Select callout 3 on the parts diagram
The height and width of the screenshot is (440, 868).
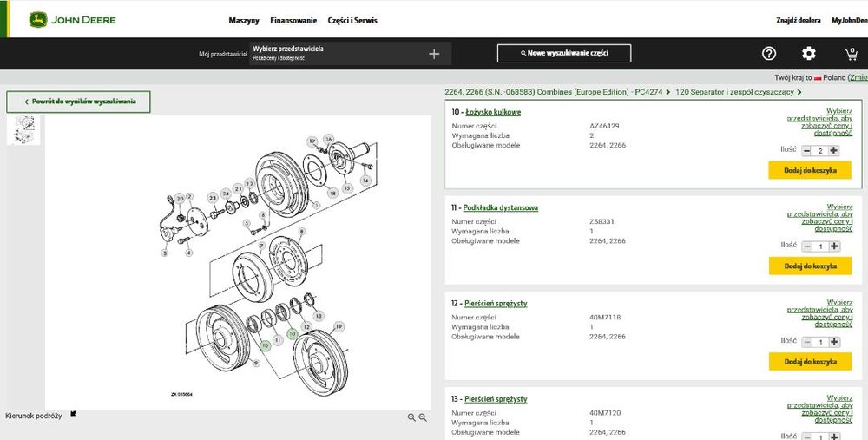(164, 253)
